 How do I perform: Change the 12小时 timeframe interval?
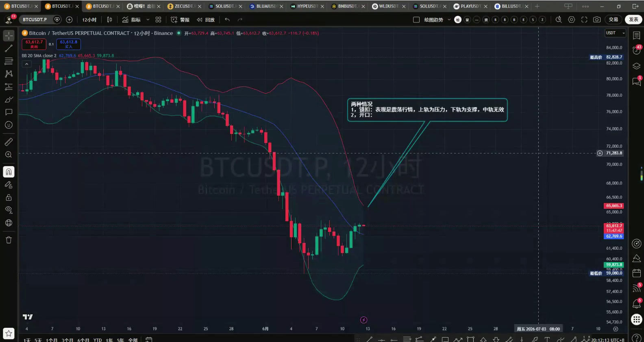pos(89,19)
